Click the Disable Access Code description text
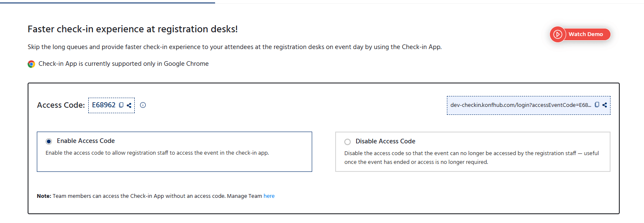Image resolution: width=644 pixels, height=223 pixels. tap(472, 158)
